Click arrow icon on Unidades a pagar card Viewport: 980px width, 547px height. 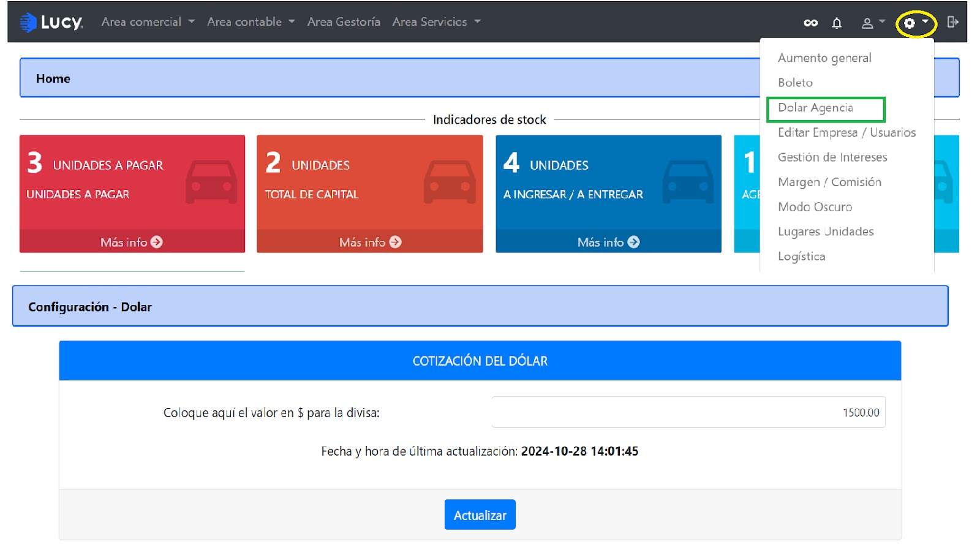click(x=157, y=242)
